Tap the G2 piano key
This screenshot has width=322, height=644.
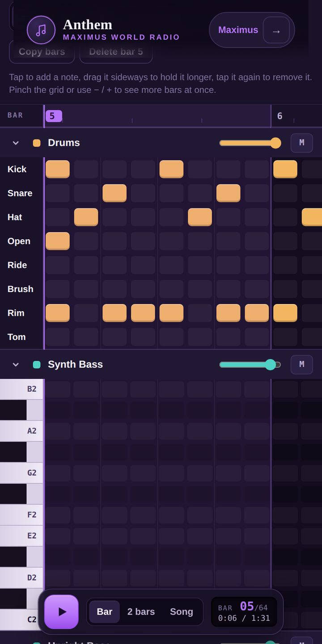click(21, 473)
